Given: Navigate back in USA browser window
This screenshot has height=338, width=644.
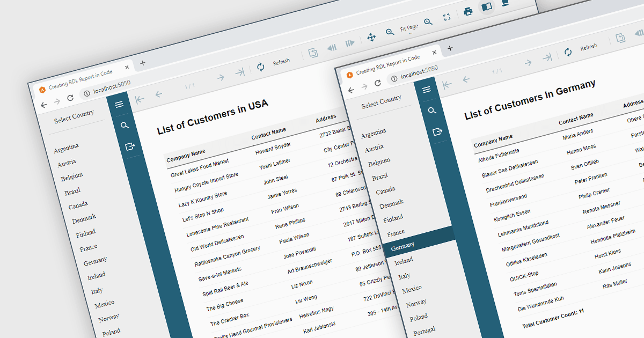Looking at the screenshot, I should tap(44, 105).
